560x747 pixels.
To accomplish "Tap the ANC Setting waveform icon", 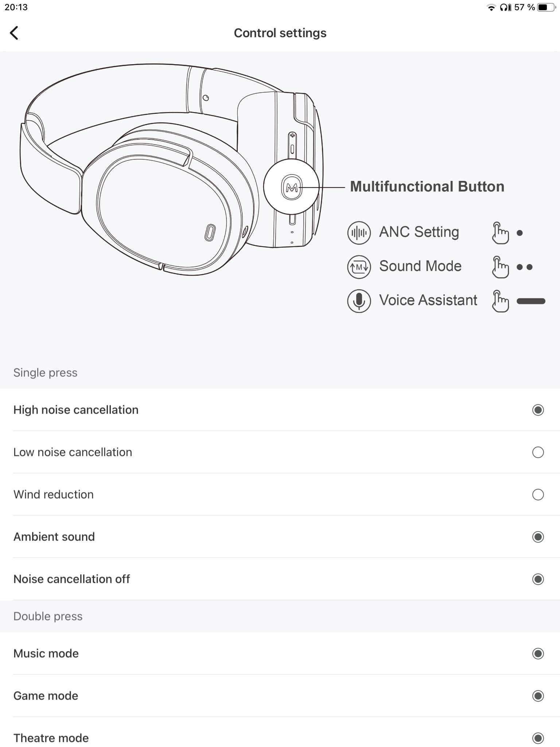I will click(359, 232).
